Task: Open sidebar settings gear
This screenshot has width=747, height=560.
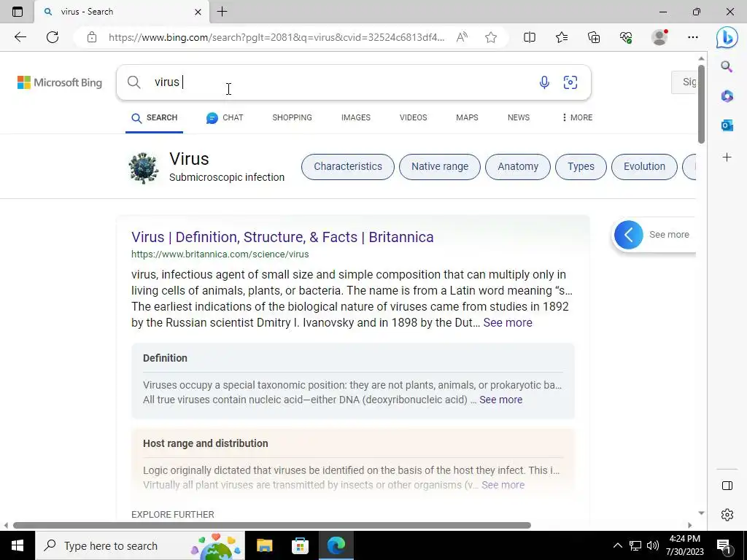Action: pyautogui.click(x=727, y=515)
